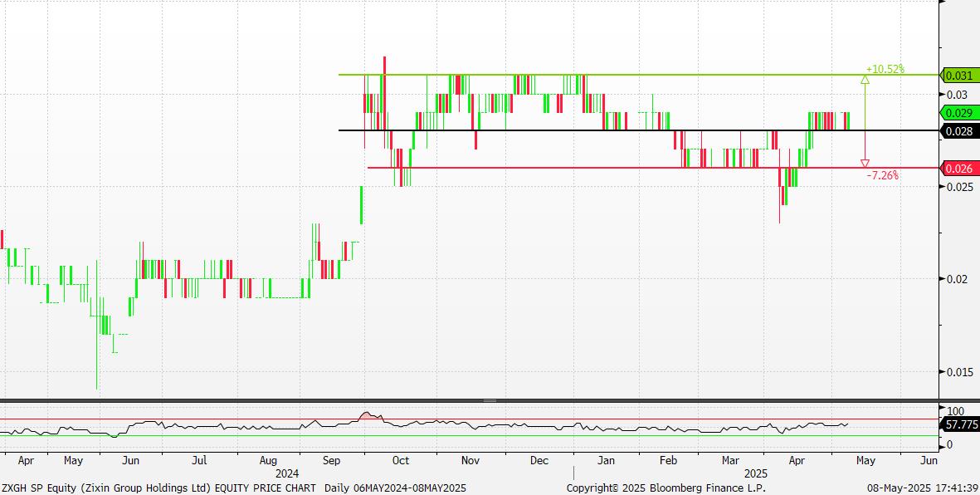Click the red downward arrowhead marker
Screen dimensions: 980x495
pyautogui.click(x=865, y=164)
